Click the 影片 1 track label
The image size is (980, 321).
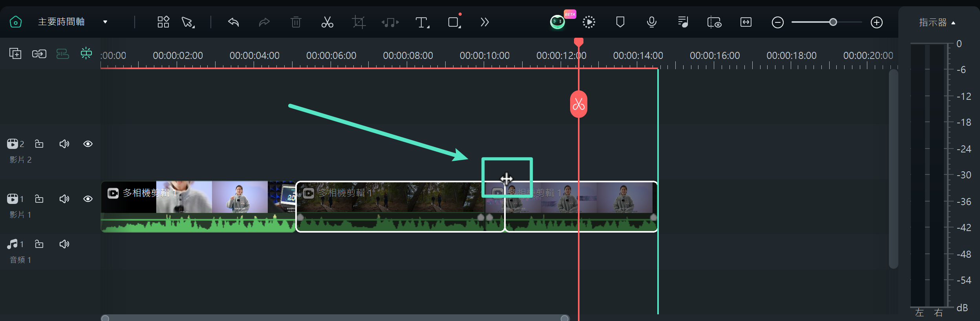coord(20,215)
